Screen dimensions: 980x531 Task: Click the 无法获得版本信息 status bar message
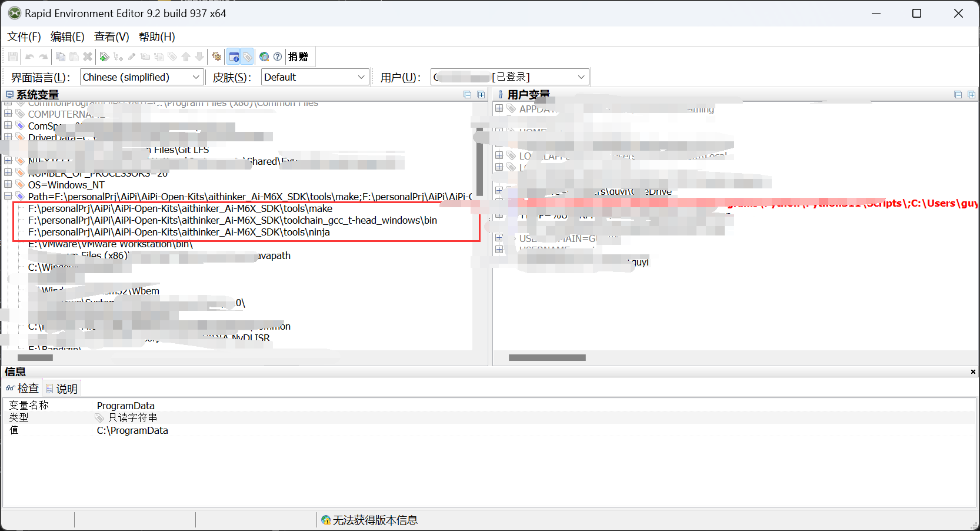[375, 520]
